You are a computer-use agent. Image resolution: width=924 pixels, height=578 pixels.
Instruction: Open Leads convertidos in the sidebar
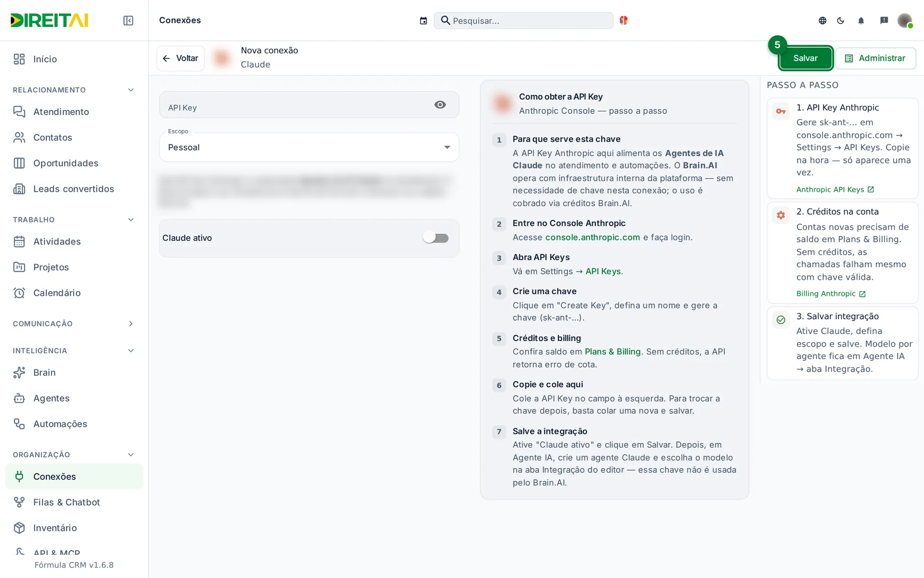coord(74,189)
